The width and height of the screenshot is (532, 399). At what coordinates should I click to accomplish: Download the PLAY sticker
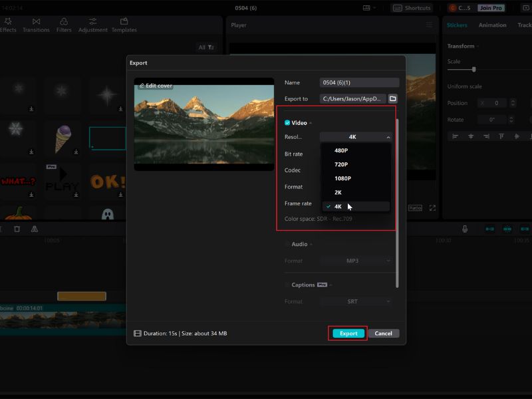pos(76,194)
